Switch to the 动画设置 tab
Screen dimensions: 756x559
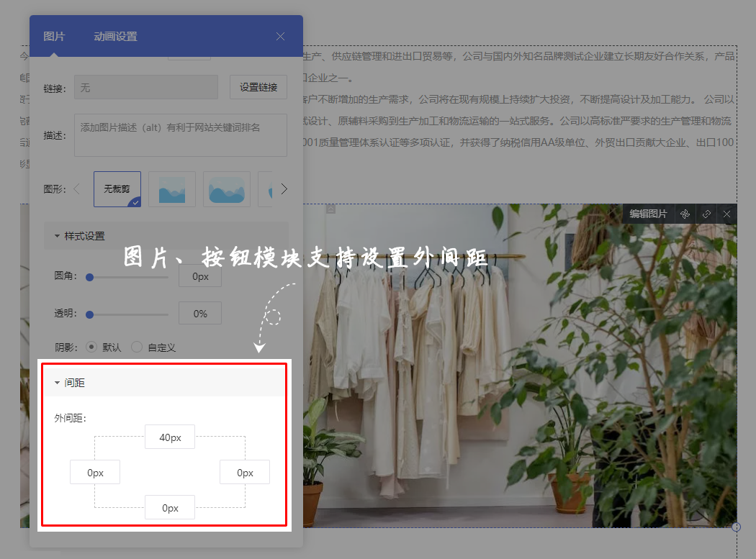[115, 36]
